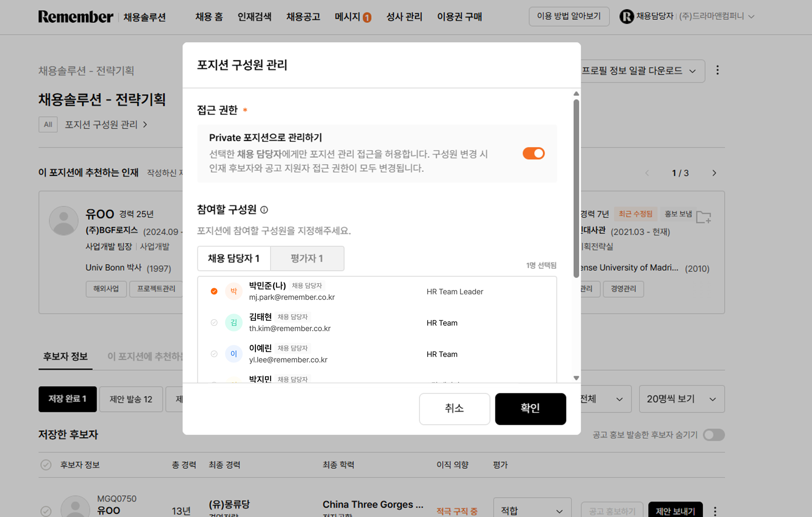Click the modal scrollbar down arrow
The width and height of the screenshot is (812, 517).
(576, 378)
